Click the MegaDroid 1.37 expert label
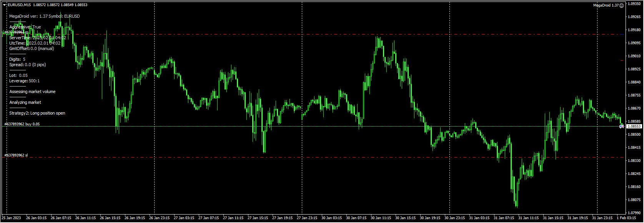This screenshot has height=223, width=644. point(606,5)
